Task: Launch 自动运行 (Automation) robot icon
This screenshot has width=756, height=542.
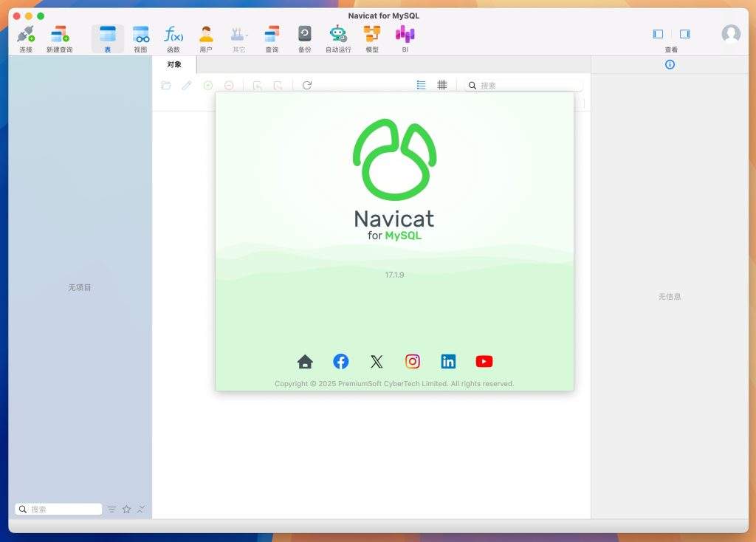Action: pyautogui.click(x=338, y=38)
